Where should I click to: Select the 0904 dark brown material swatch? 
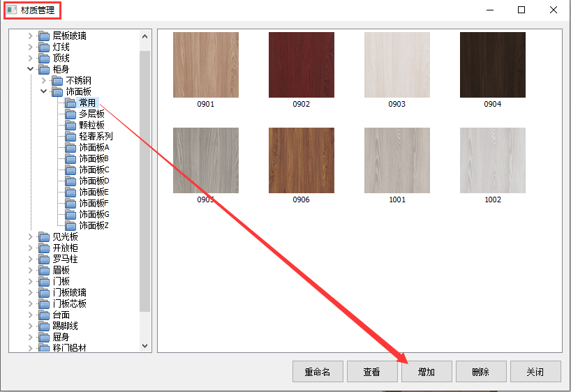click(493, 65)
